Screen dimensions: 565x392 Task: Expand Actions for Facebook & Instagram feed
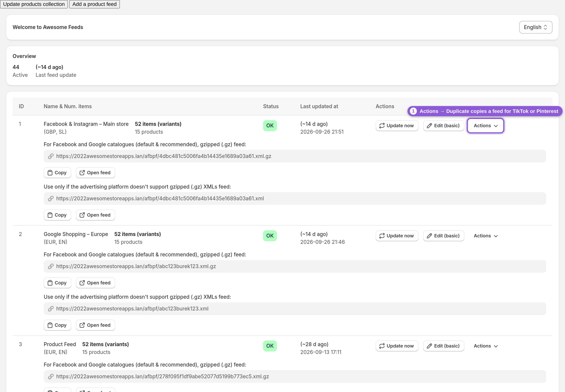(486, 125)
